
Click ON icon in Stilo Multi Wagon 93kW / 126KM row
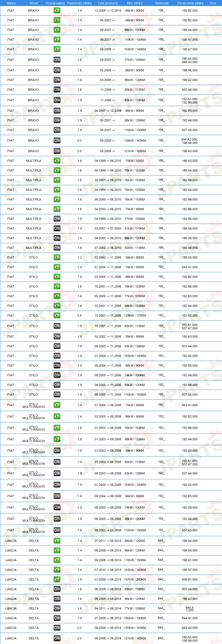point(57,473)
